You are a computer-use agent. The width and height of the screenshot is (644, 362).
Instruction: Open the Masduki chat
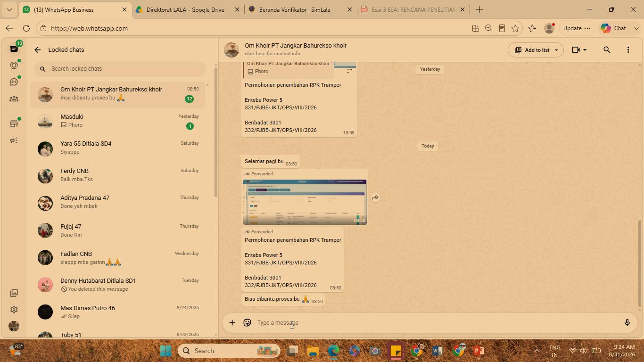118,121
